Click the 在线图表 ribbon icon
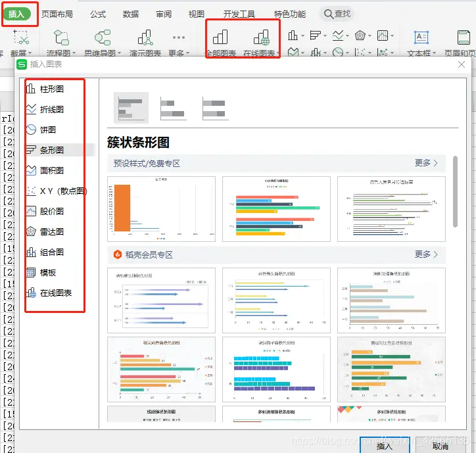 [262, 37]
